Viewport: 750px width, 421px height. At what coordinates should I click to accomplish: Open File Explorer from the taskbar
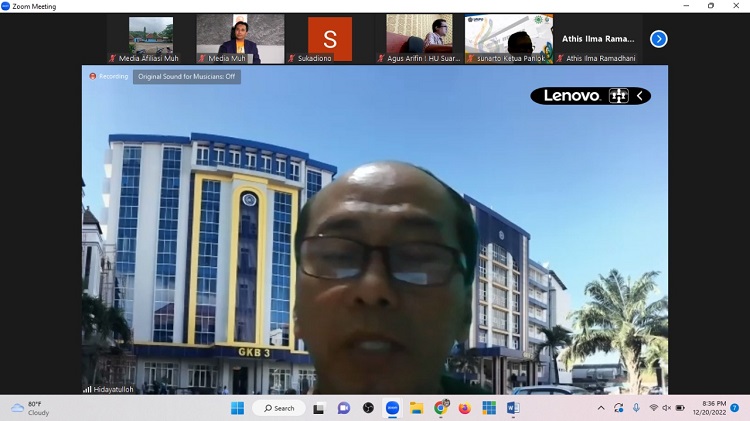point(416,408)
